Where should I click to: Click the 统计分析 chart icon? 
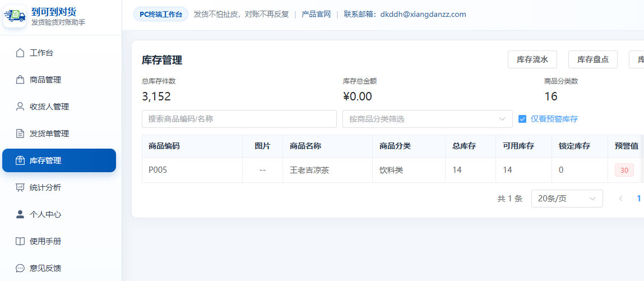point(20,187)
